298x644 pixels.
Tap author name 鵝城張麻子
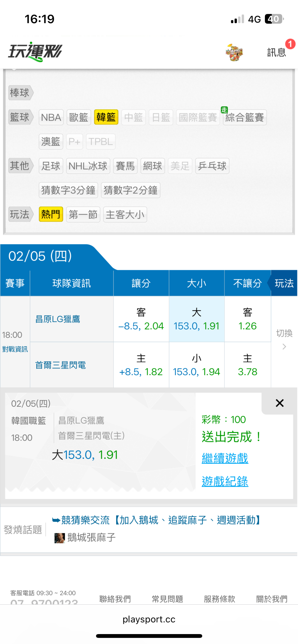click(x=91, y=537)
